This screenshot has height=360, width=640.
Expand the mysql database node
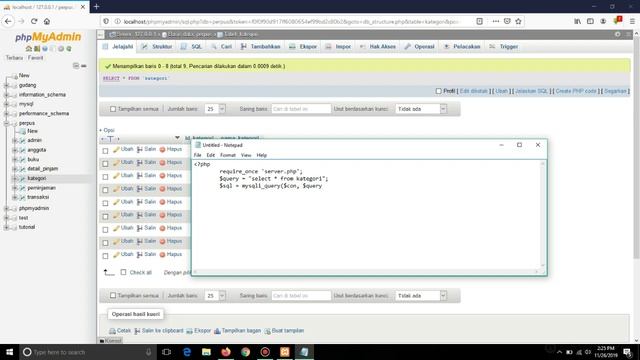6,104
